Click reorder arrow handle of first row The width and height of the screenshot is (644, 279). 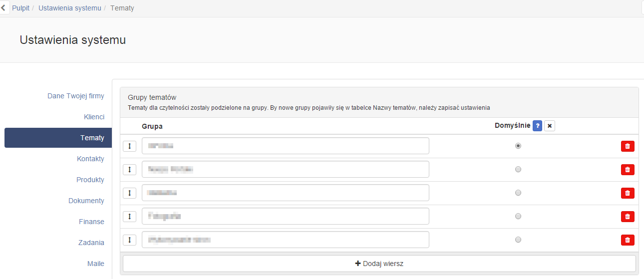point(130,146)
